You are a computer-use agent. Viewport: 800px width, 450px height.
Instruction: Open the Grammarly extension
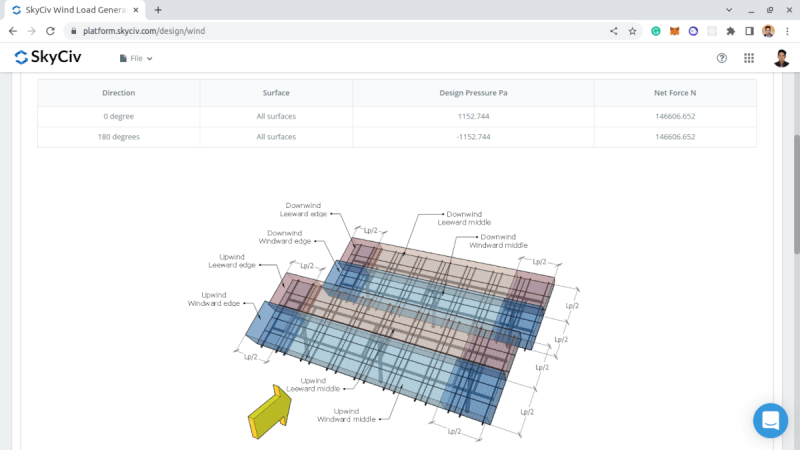(656, 31)
